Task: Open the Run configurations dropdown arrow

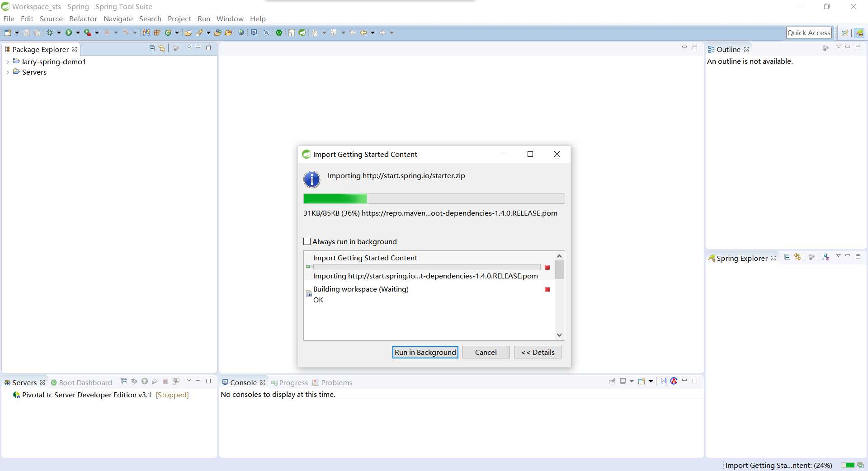Action: 78,33
